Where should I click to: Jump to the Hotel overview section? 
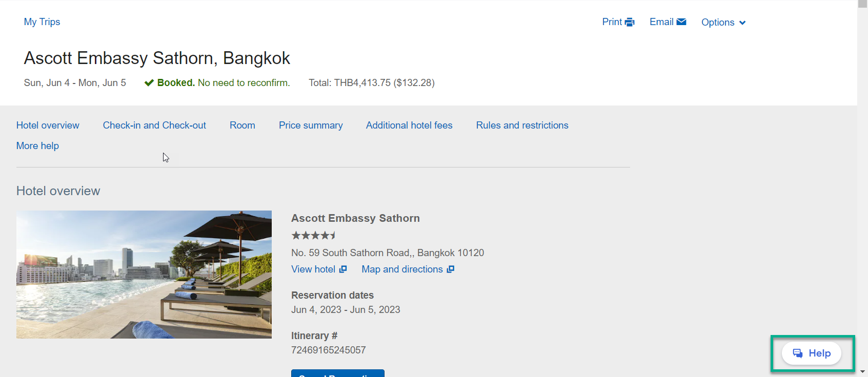coord(48,125)
